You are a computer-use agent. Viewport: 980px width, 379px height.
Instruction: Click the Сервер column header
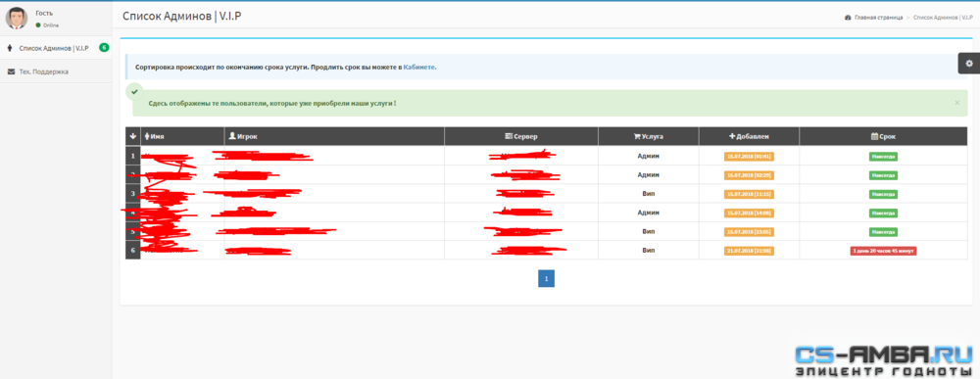(521, 136)
